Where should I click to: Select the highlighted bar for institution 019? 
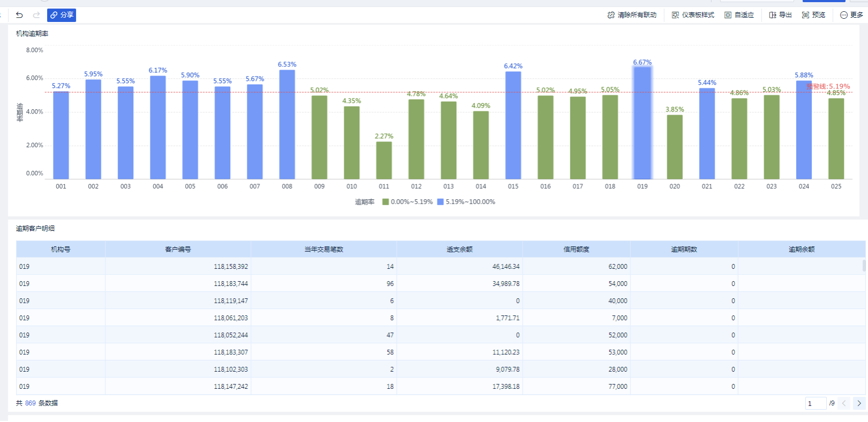pyautogui.click(x=642, y=123)
